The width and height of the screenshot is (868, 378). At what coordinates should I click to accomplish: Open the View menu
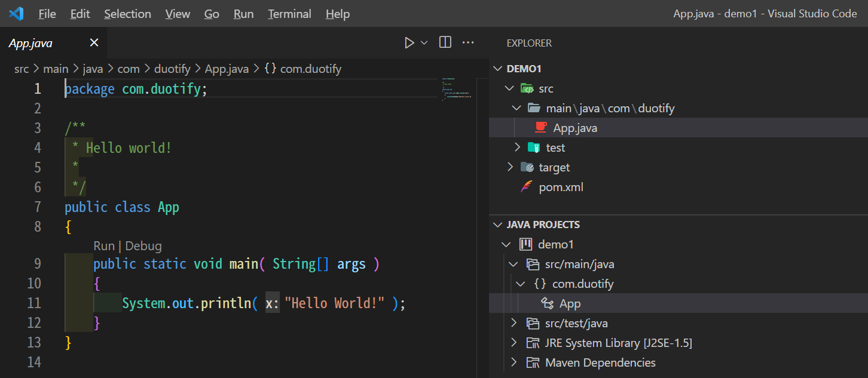178,14
